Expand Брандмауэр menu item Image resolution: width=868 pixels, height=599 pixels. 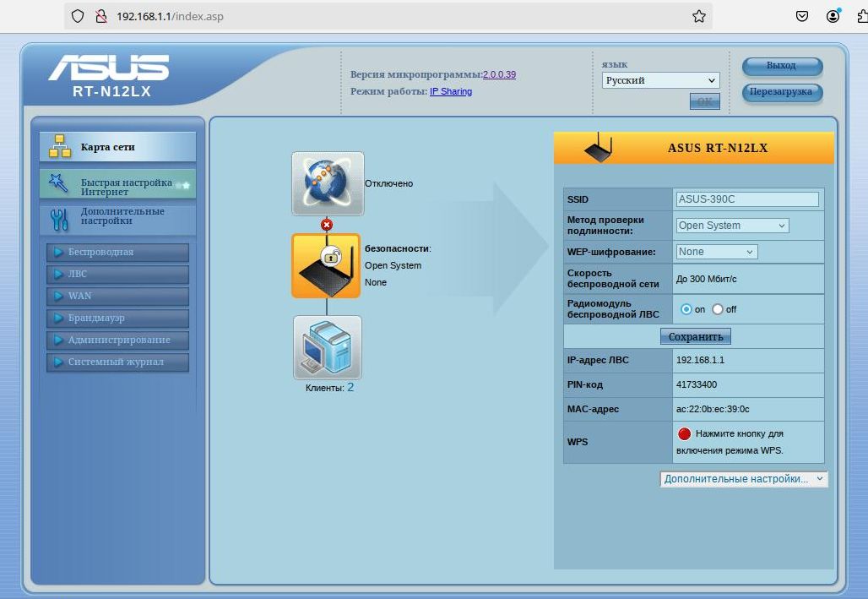point(117,318)
